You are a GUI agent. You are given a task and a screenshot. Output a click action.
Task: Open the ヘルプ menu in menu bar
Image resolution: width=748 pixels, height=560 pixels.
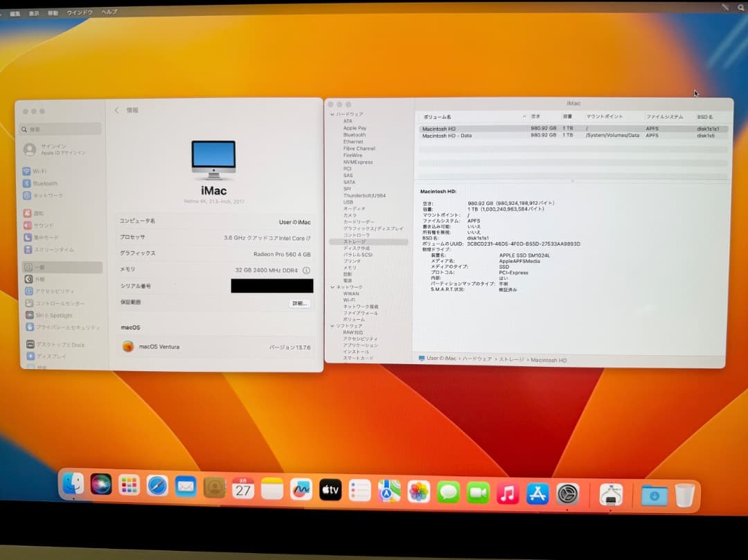(109, 12)
